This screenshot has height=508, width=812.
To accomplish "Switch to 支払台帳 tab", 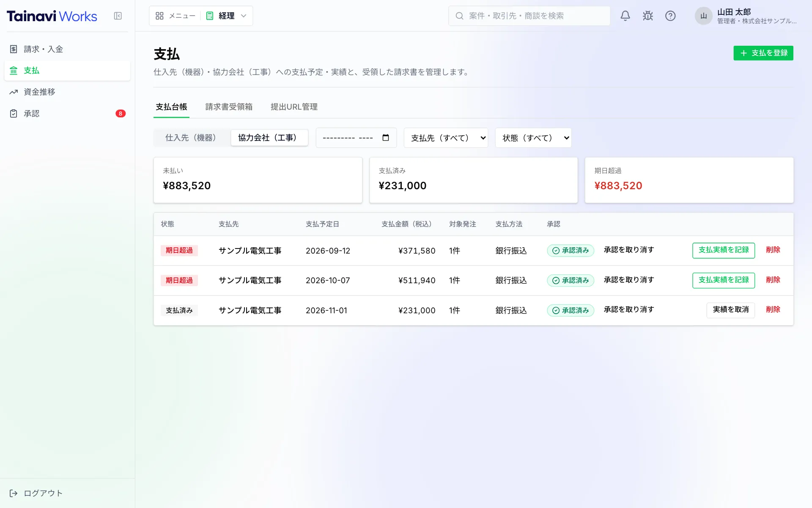I will coord(171,107).
